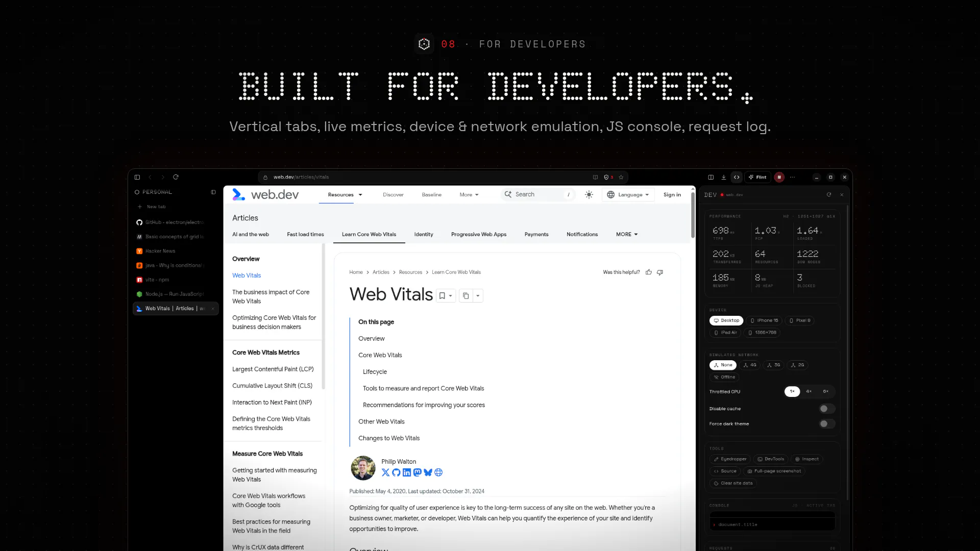
Task: Click Sign in on web.dev
Action: (672, 194)
